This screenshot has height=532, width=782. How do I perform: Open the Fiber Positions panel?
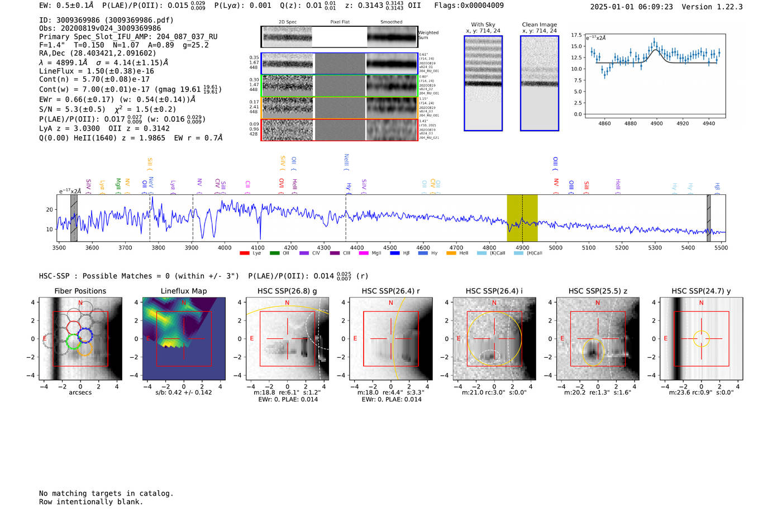pos(80,339)
